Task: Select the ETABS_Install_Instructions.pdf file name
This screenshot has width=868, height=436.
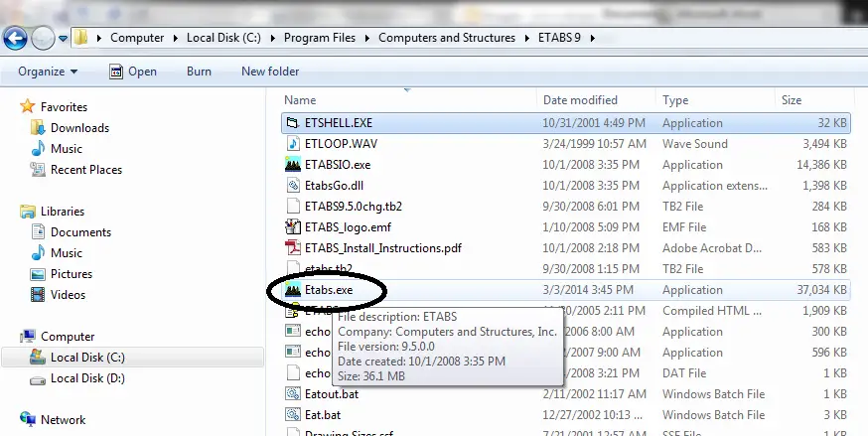Action: click(x=383, y=248)
